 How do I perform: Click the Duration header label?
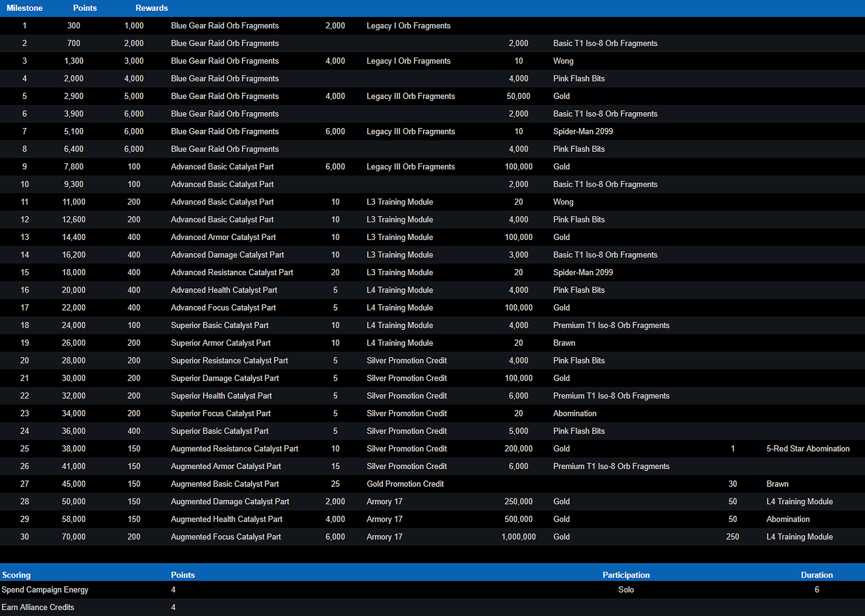(x=816, y=575)
